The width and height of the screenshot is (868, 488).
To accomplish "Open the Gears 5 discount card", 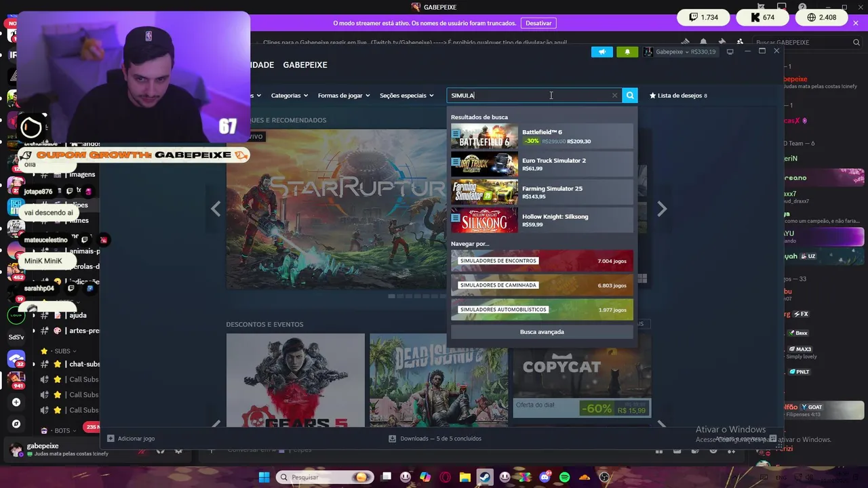I will (295, 380).
